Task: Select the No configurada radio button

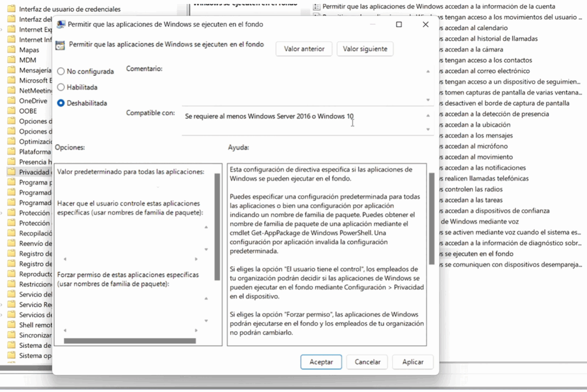Action: pyautogui.click(x=61, y=72)
